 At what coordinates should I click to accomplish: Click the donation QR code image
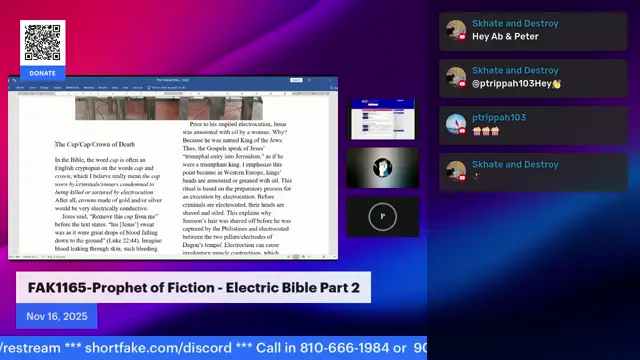tap(42, 43)
